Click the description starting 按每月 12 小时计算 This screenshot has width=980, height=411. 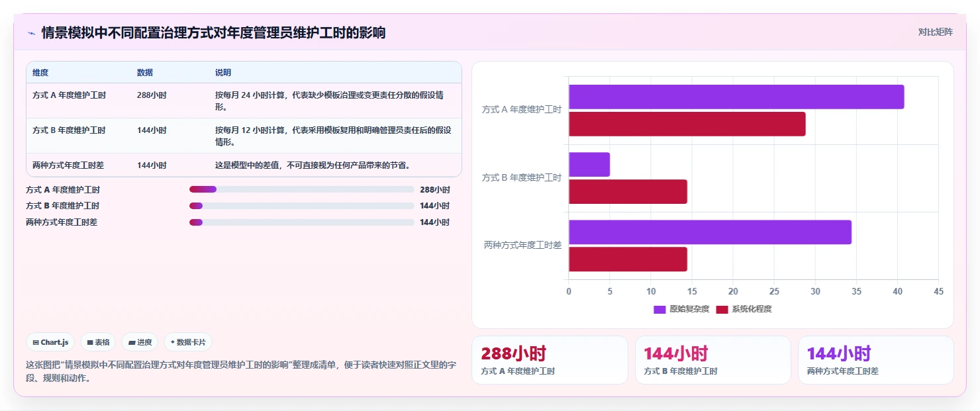point(333,136)
